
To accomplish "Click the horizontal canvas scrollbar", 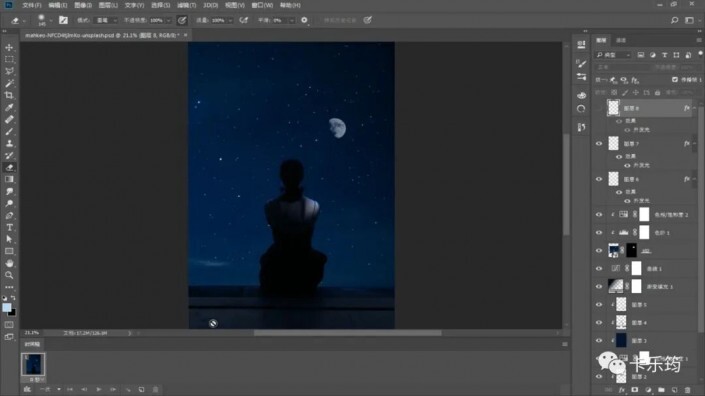I will coord(348,333).
